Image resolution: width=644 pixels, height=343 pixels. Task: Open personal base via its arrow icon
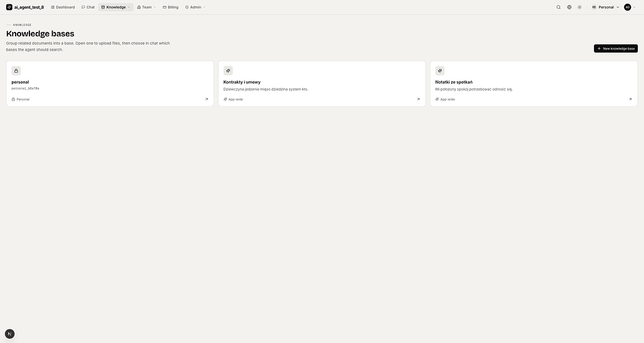207,100
